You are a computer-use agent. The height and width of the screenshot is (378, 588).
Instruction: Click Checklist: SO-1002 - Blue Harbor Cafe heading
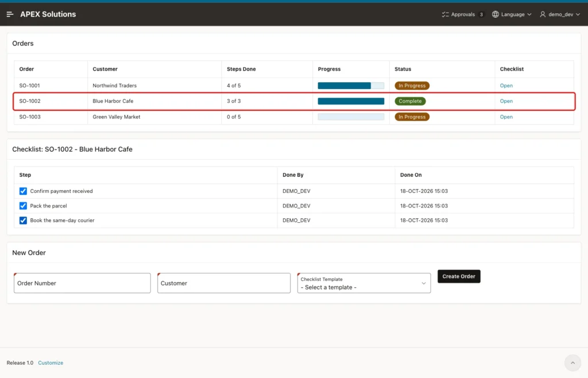(x=72, y=149)
